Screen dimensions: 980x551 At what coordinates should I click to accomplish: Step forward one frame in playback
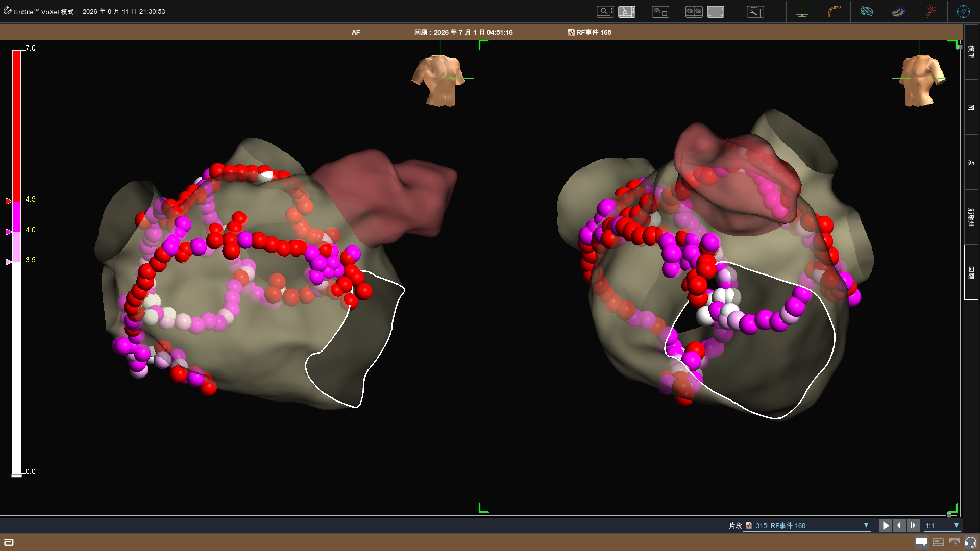pyautogui.click(x=913, y=525)
